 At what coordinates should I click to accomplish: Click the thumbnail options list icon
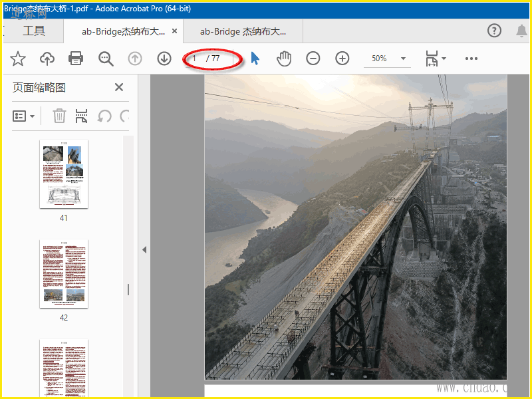(x=19, y=116)
